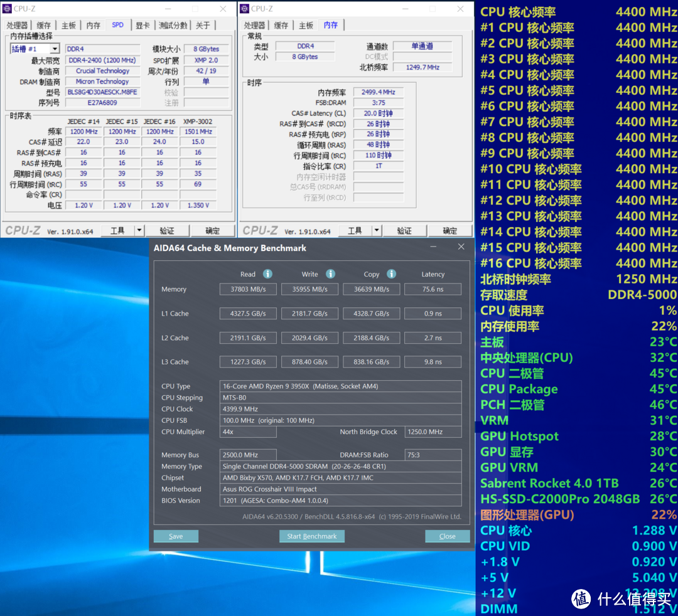Click L2 Cache Write value 2029.4 GB/s
The image size is (678, 616).
tap(309, 338)
